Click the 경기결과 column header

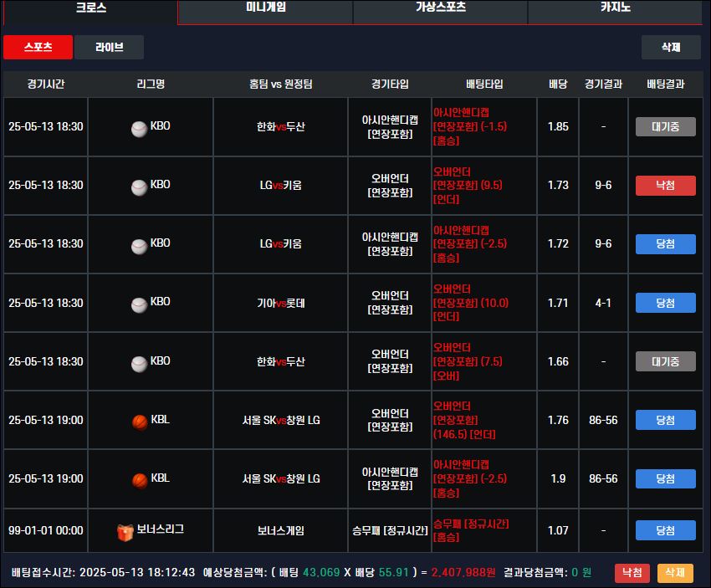click(604, 84)
